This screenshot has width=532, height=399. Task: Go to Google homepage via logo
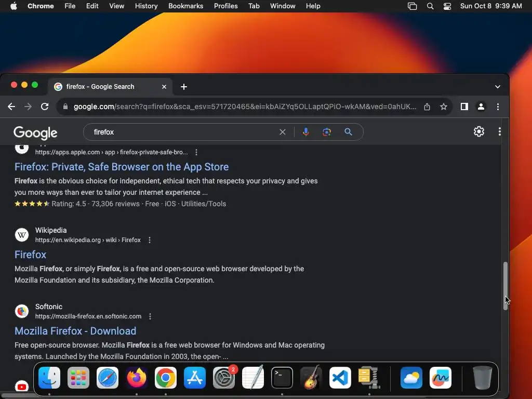point(35,132)
